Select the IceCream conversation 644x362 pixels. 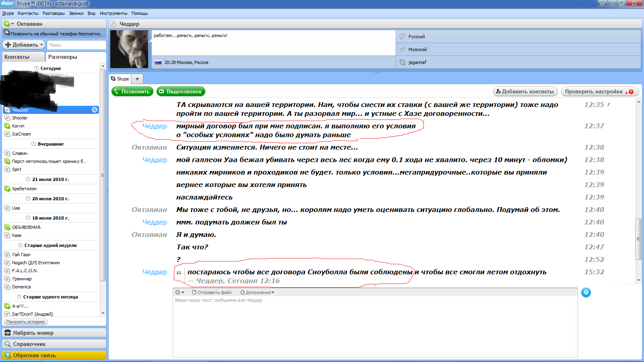(51, 134)
